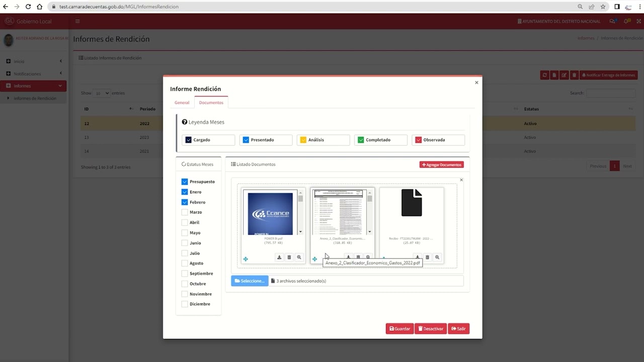Image resolution: width=644 pixels, height=362 pixels.
Task: Check the Diciembre month checkbox
Action: click(x=185, y=304)
